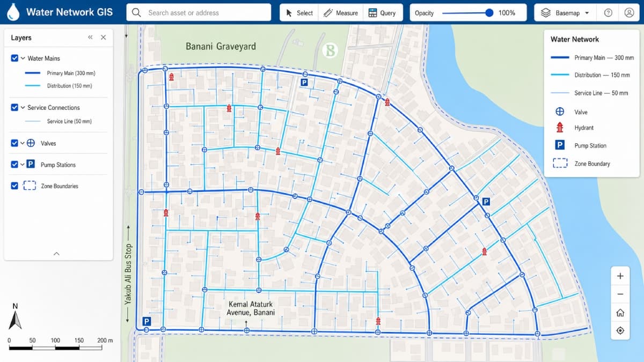Open the user account icon

pyautogui.click(x=629, y=13)
